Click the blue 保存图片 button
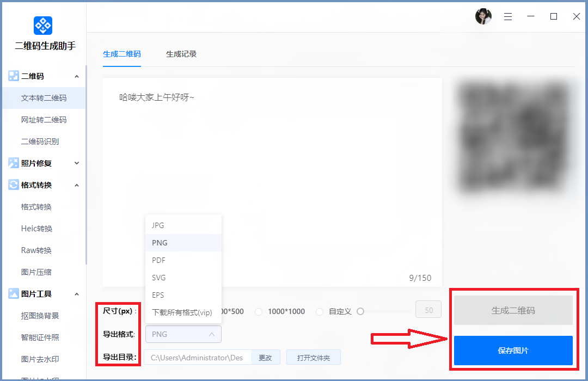The height and width of the screenshot is (381, 588). (x=513, y=351)
